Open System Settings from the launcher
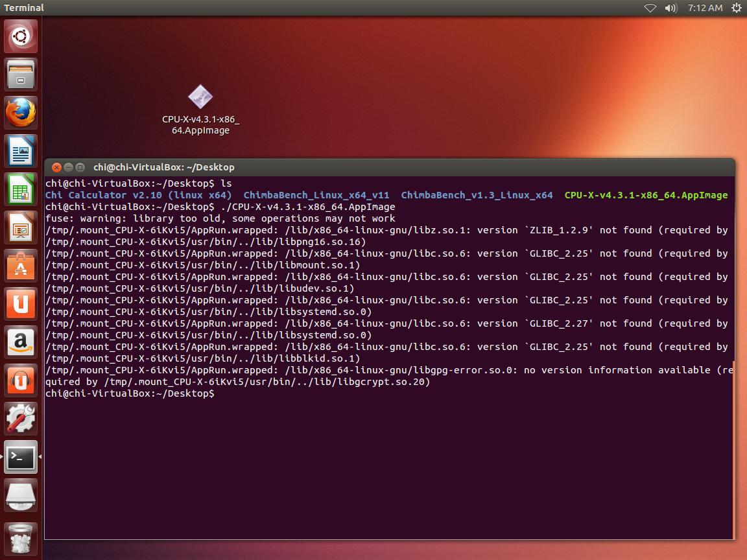Image resolution: width=747 pixels, height=560 pixels. 21,418
